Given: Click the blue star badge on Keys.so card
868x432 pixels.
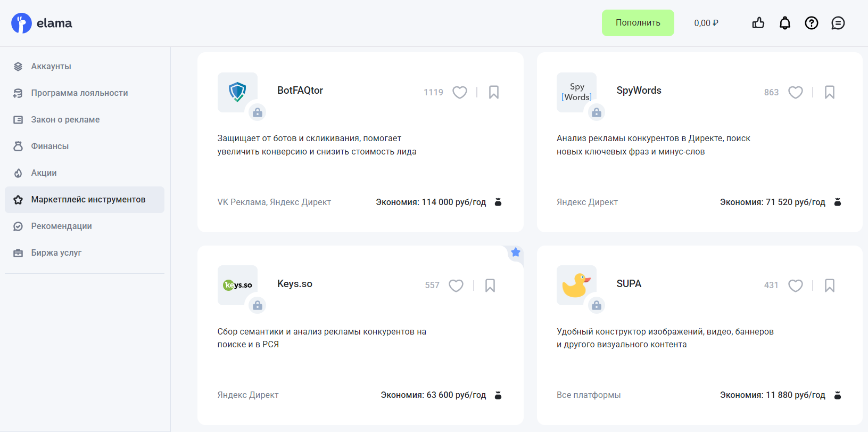Looking at the screenshot, I should point(515,252).
